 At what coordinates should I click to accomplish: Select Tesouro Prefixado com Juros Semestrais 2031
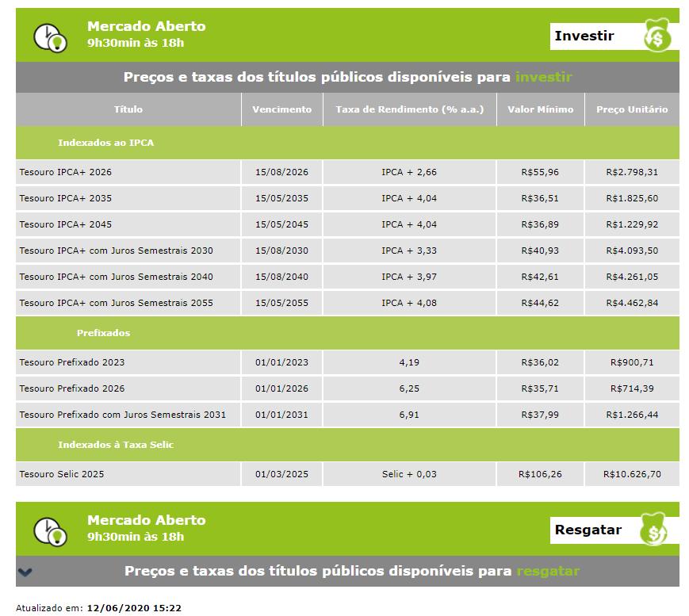click(122, 415)
